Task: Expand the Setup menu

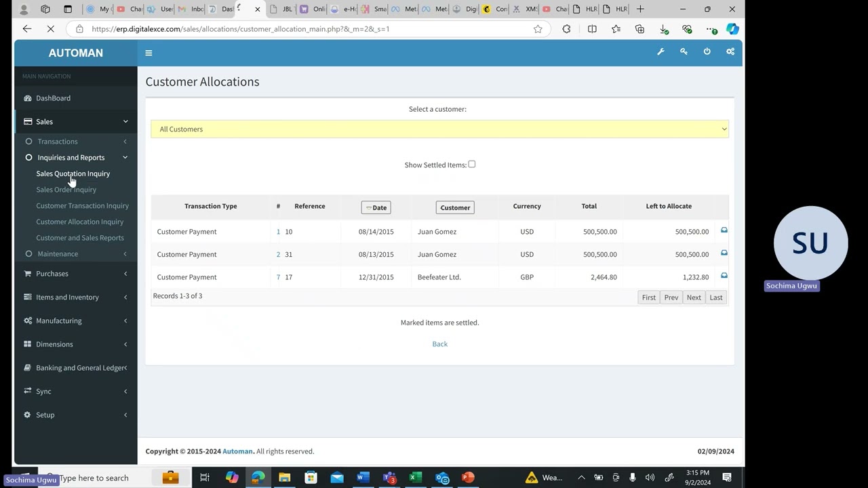Action: click(76, 414)
